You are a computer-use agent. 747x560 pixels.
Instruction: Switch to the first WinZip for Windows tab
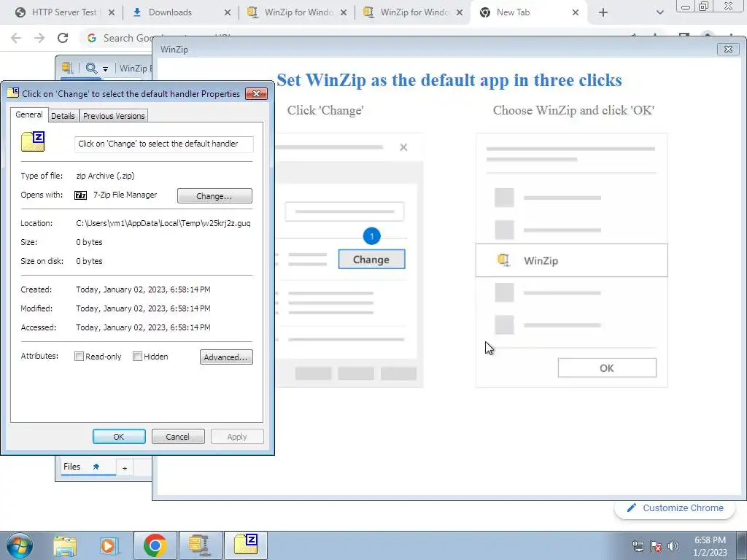298,12
